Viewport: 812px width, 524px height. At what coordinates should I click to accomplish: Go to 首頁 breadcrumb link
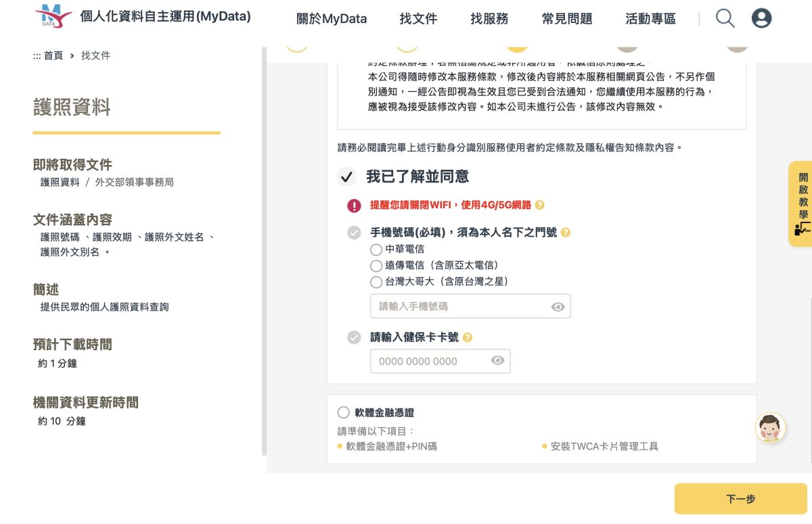point(53,56)
